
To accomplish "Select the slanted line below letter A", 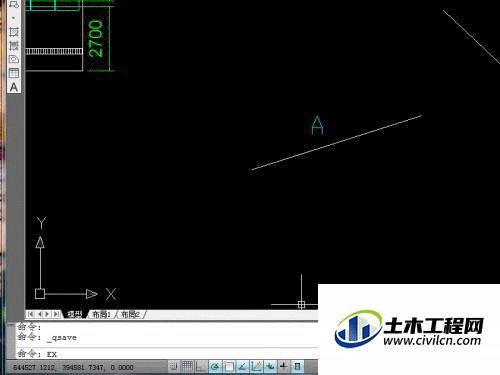I will click(337, 143).
